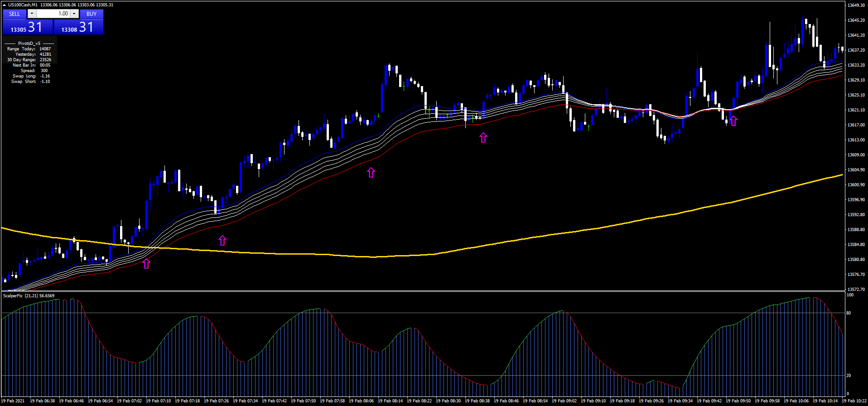The width and height of the screenshot is (868, 406).
Task: Click the US100Cash,M1 chart title text
Action: (23, 5)
